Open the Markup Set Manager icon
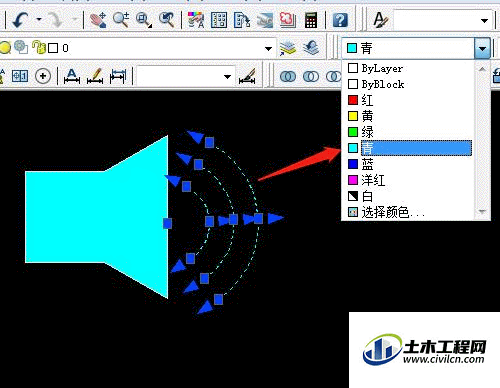This screenshot has height=388, width=500. coord(287,20)
